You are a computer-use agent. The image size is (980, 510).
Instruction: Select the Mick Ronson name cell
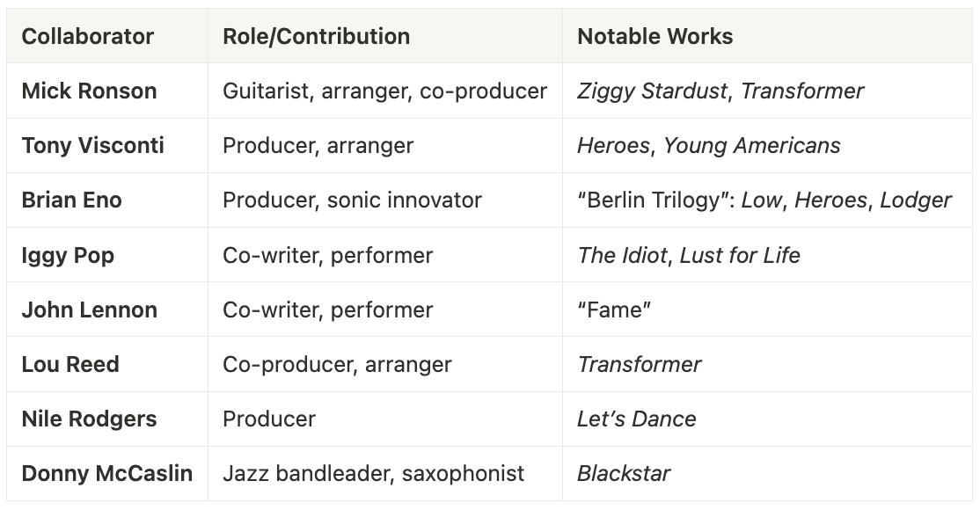pyautogui.click(x=106, y=91)
